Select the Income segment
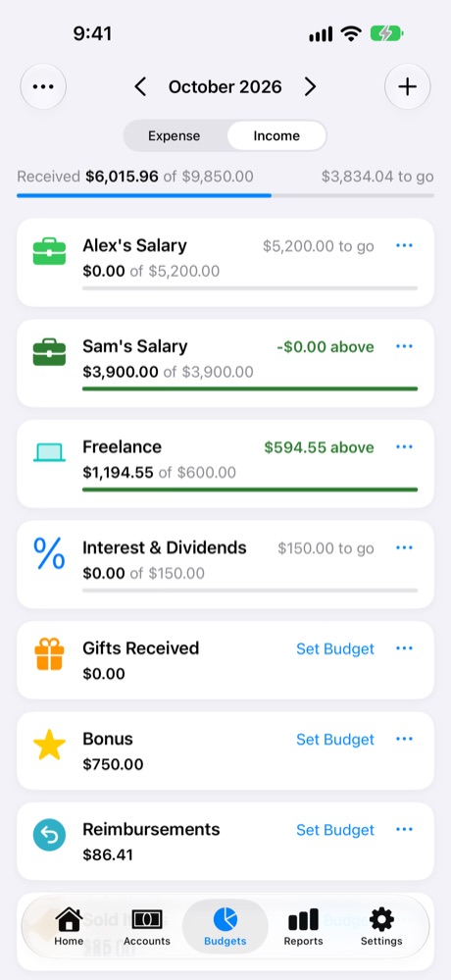The image size is (451, 980). (276, 136)
